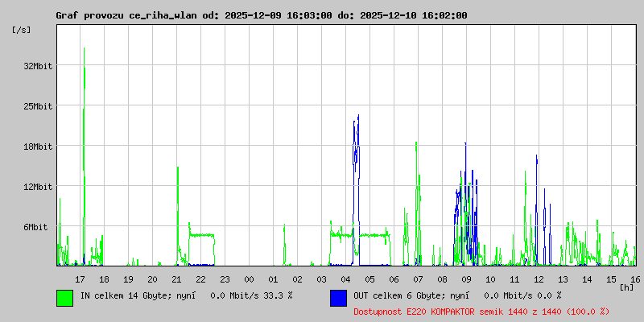Click the hour 16 x-axis label
This screenshot has height=322, width=644.
634,279
